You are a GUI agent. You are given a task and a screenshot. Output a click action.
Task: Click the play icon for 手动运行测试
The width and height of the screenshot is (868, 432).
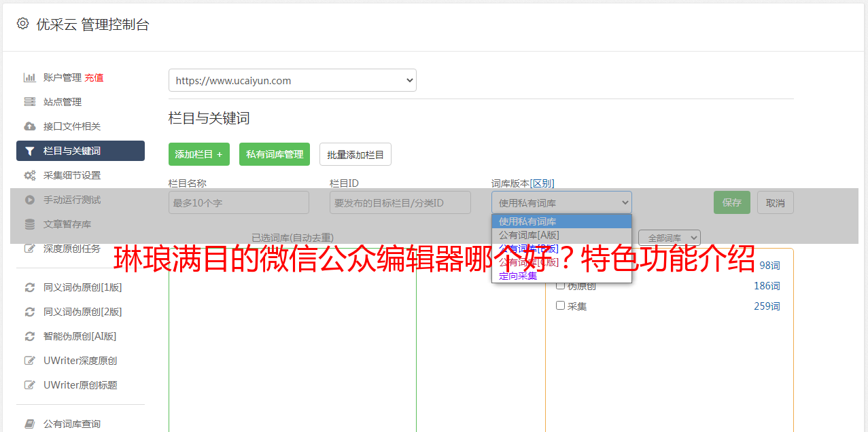[x=29, y=200]
